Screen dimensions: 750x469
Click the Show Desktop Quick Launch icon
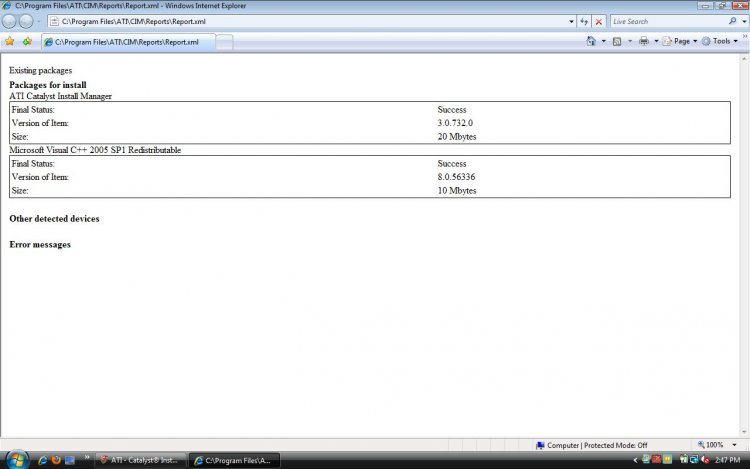click(x=70, y=460)
